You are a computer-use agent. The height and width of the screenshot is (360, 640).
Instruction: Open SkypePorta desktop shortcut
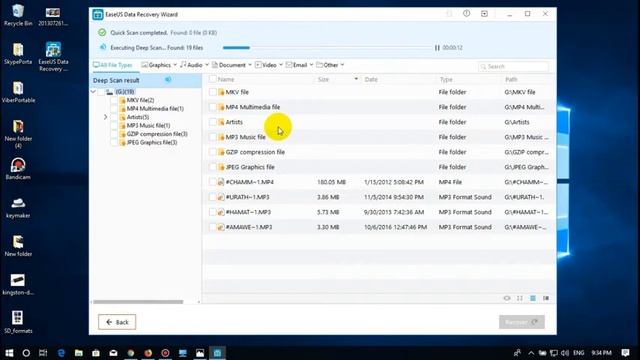[18, 53]
